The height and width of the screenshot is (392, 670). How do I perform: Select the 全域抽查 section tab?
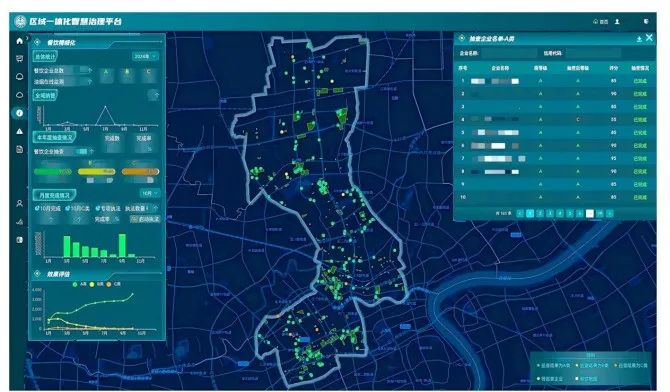coord(45,95)
